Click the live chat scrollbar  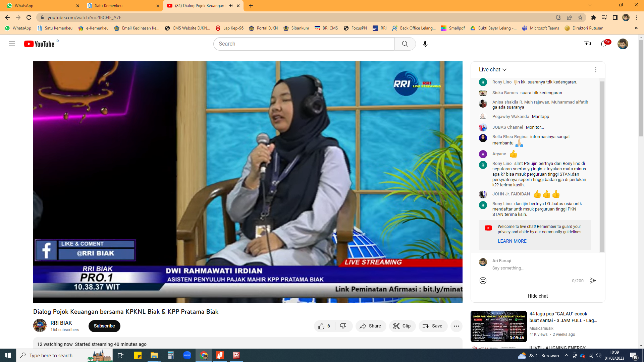pos(602,166)
